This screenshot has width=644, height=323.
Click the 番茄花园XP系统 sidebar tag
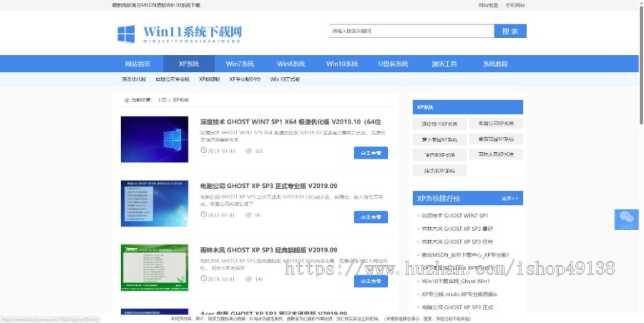[496, 139]
